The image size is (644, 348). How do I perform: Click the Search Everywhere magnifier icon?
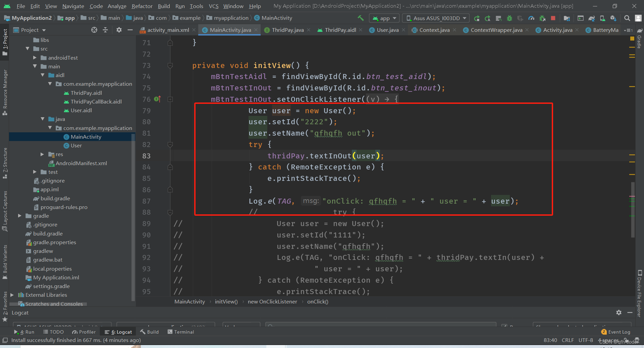627,18
